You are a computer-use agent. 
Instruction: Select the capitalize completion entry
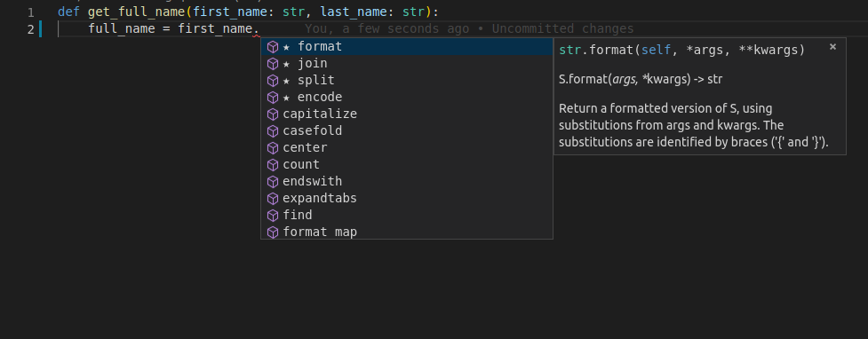[x=406, y=114]
